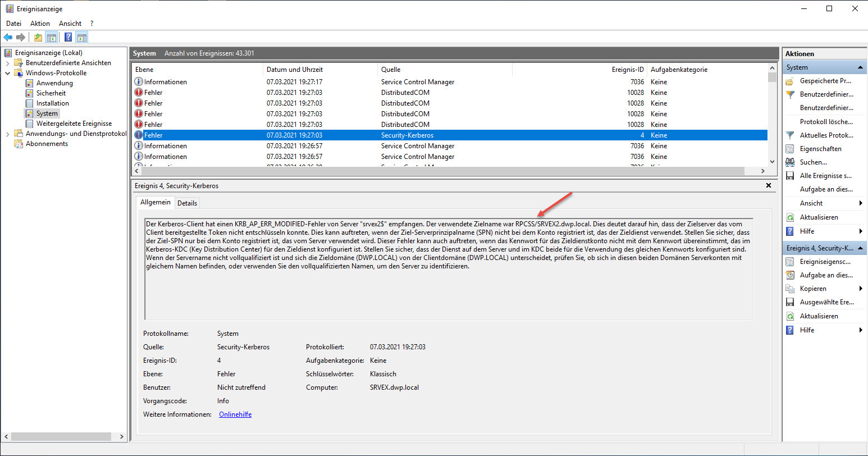This screenshot has width=868, height=456.
Task: Collapse the System section in Aktionen
Action: pyautogui.click(x=860, y=67)
